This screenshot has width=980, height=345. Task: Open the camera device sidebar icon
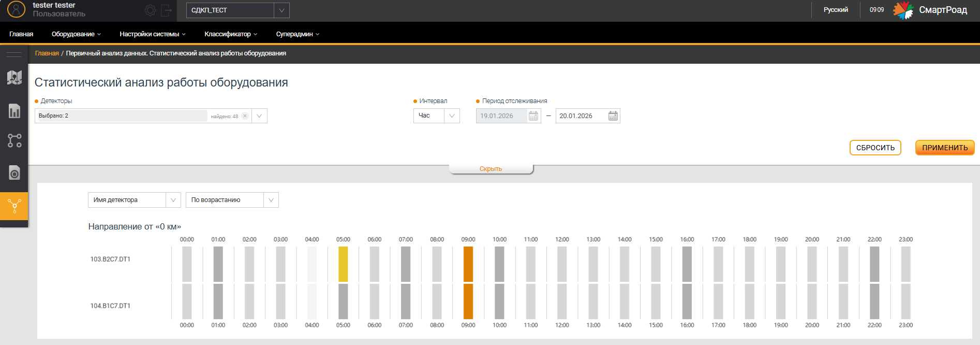tap(14, 172)
